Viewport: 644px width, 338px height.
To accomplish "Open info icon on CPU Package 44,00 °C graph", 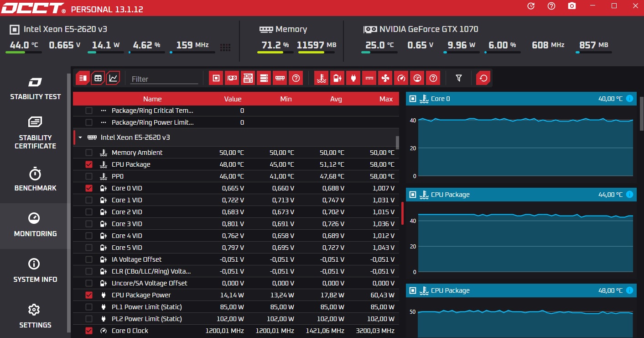I will (x=630, y=195).
